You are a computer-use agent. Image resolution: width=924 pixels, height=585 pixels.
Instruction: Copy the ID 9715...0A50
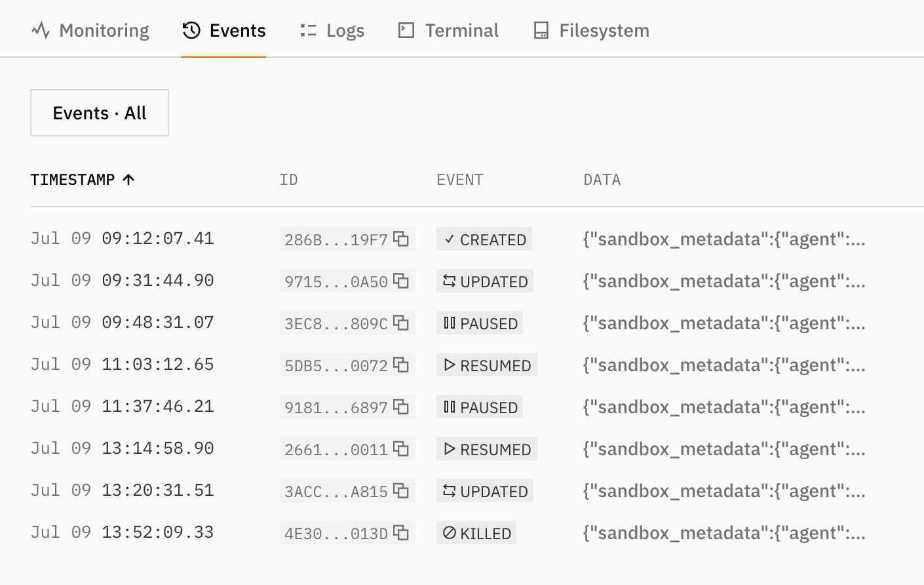401,281
